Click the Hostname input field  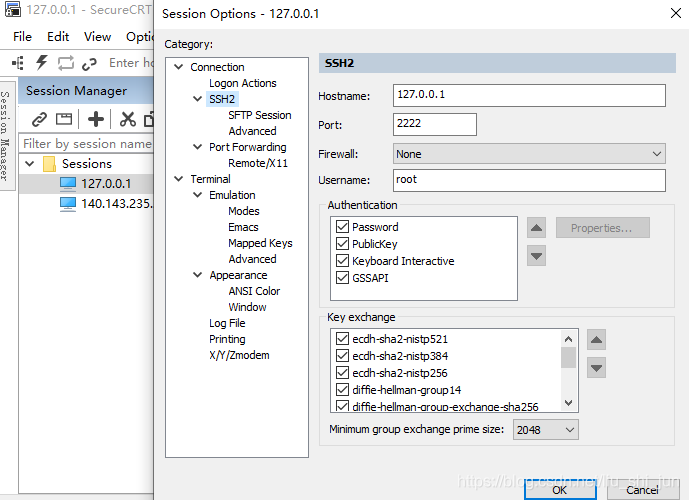[529, 95]
